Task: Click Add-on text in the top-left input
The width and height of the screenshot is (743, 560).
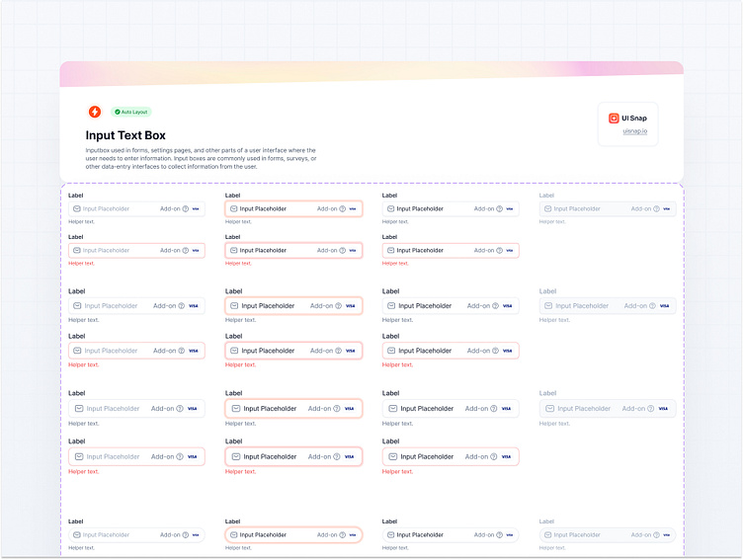Action: 170,208
